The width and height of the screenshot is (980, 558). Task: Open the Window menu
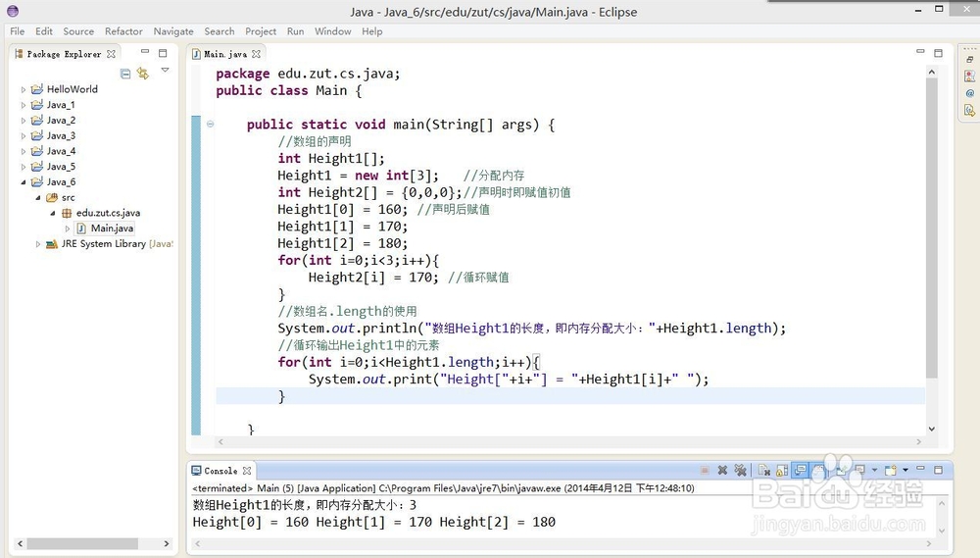tap(332, 31)
